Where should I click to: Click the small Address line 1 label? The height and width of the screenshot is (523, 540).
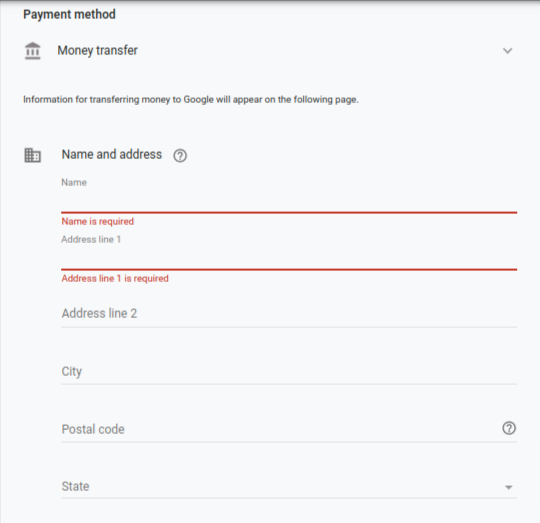(x=91, y=239)
